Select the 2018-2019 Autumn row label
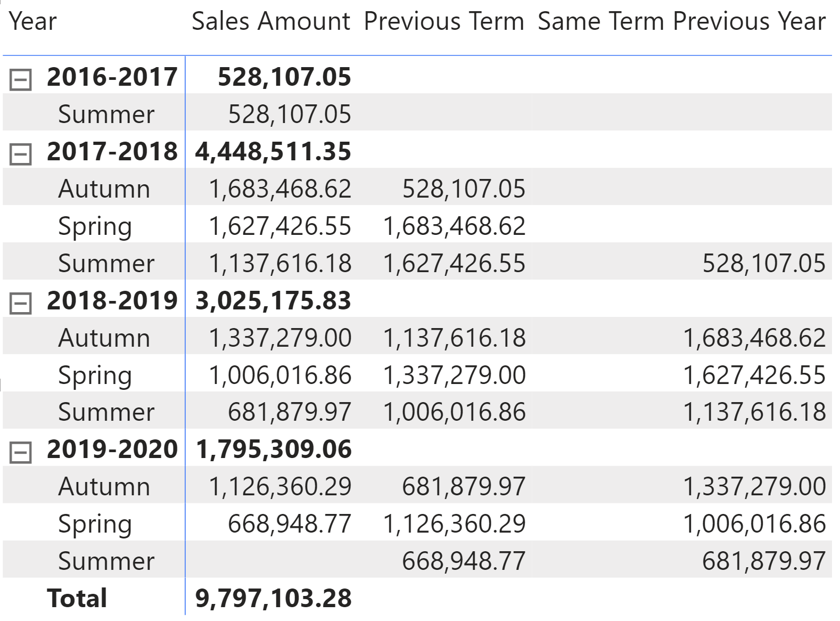The height and width of the screenshot is (621, 840). point(104,338)
